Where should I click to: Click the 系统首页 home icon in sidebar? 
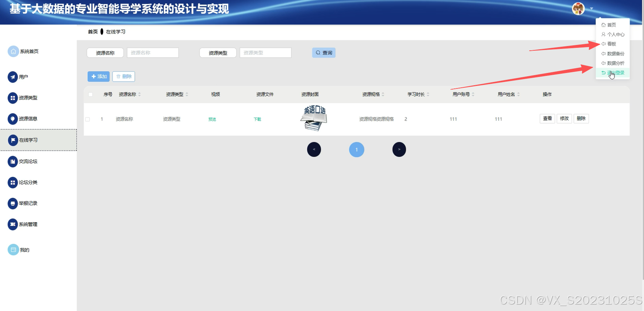pos(13,51)
